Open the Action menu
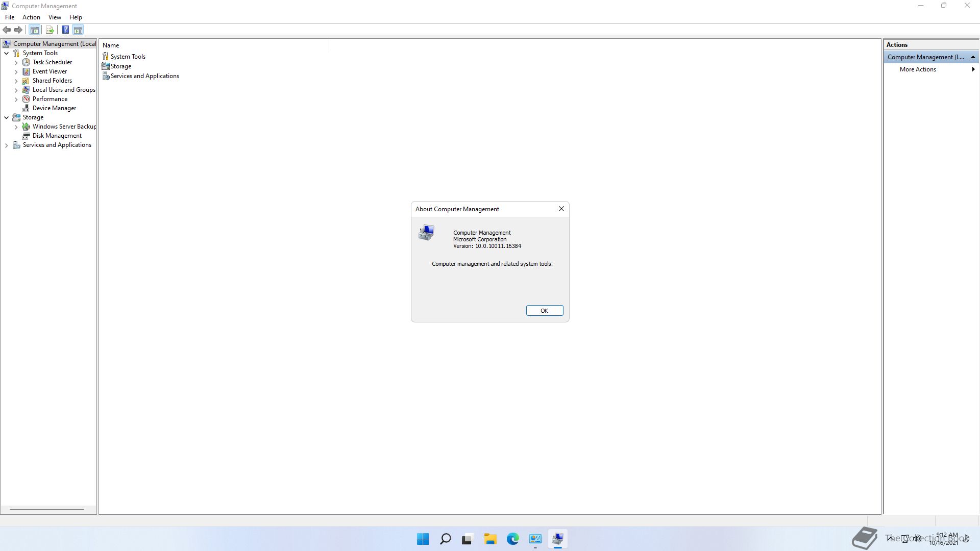 (x=31, y=17)
